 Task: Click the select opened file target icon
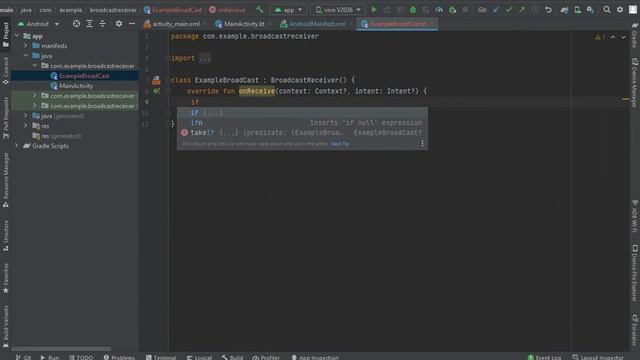coord(76,24)
